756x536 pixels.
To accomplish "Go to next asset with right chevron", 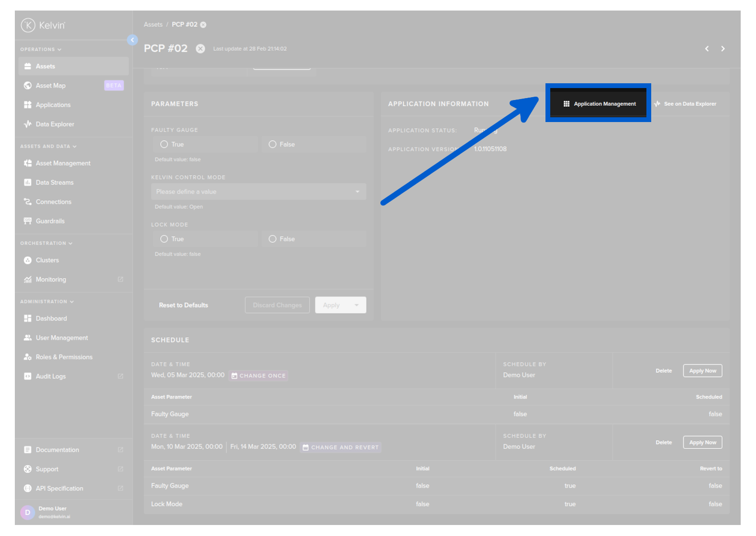I will 723,49.
